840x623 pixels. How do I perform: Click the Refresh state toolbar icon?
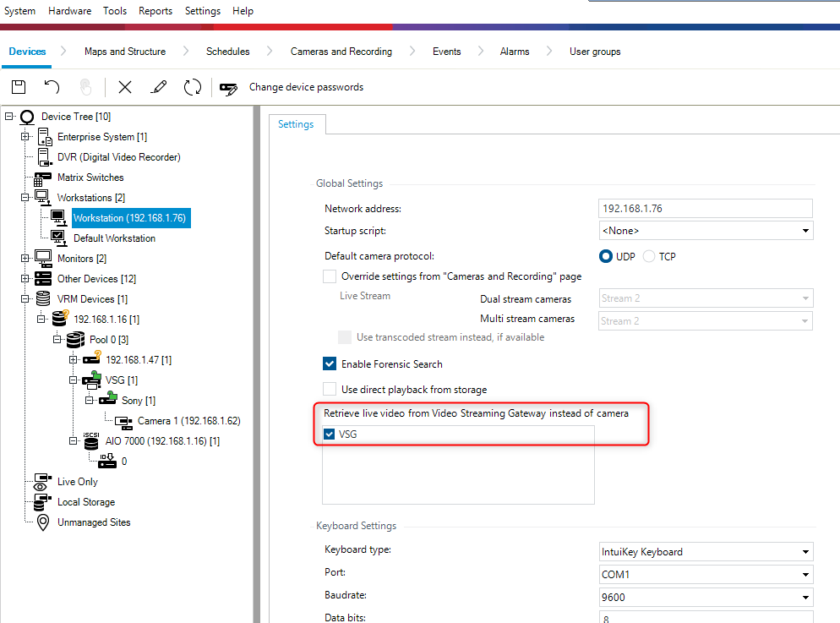tap(193, 87)
